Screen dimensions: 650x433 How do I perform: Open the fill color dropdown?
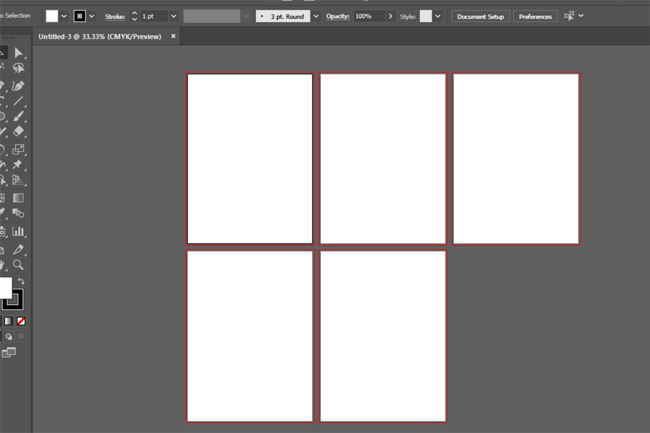(65, 16)
